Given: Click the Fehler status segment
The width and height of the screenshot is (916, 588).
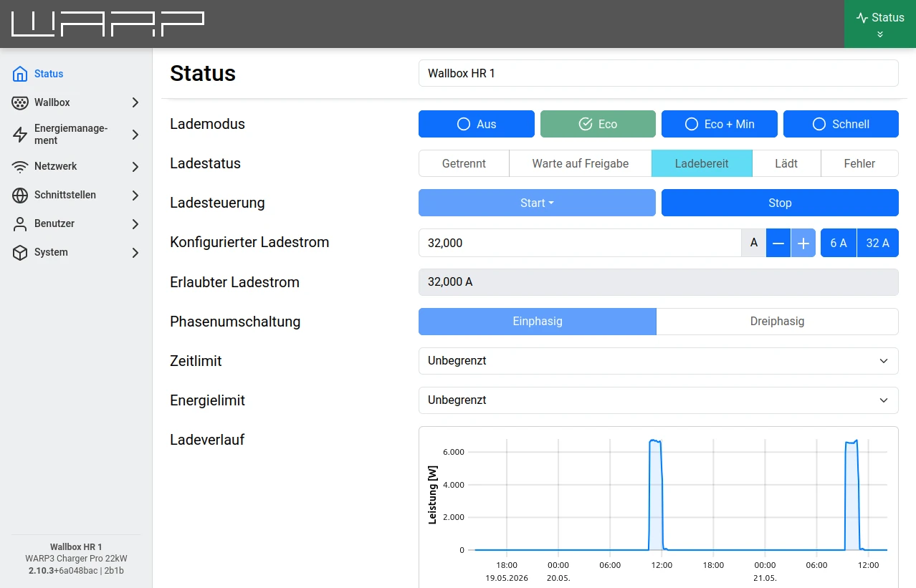Looking at the screenshot, I should [x=859, y=163].
